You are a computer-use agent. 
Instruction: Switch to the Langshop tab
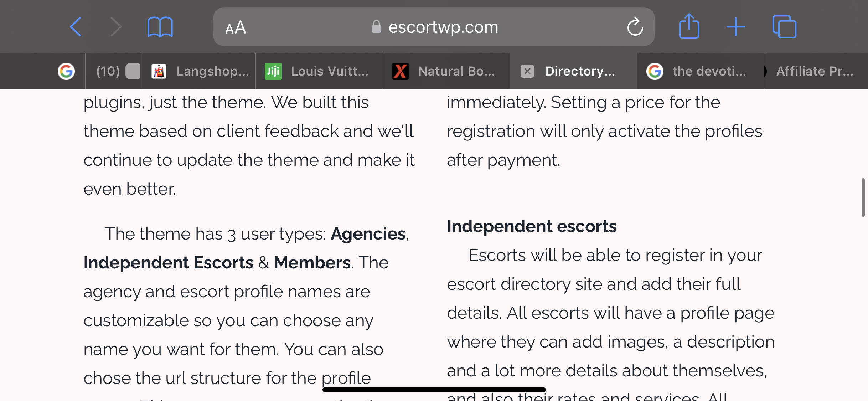tap(198, 71)
